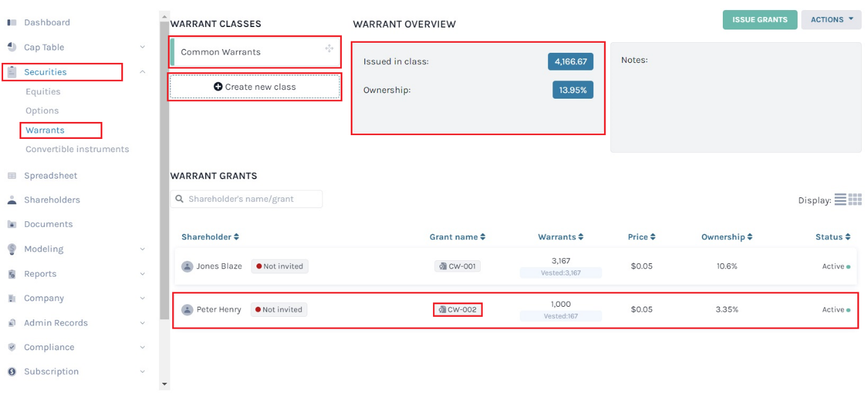Open Warrants under Securities

click(45, 130)
